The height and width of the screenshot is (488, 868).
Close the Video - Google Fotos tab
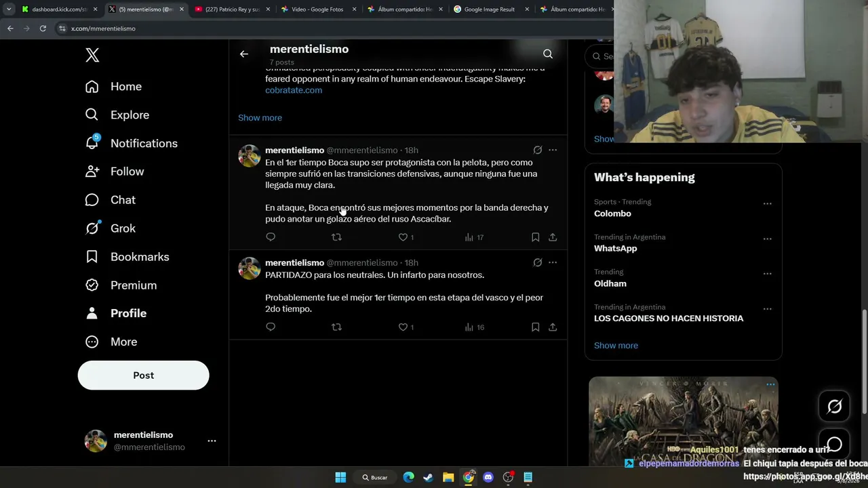(354, 9)
